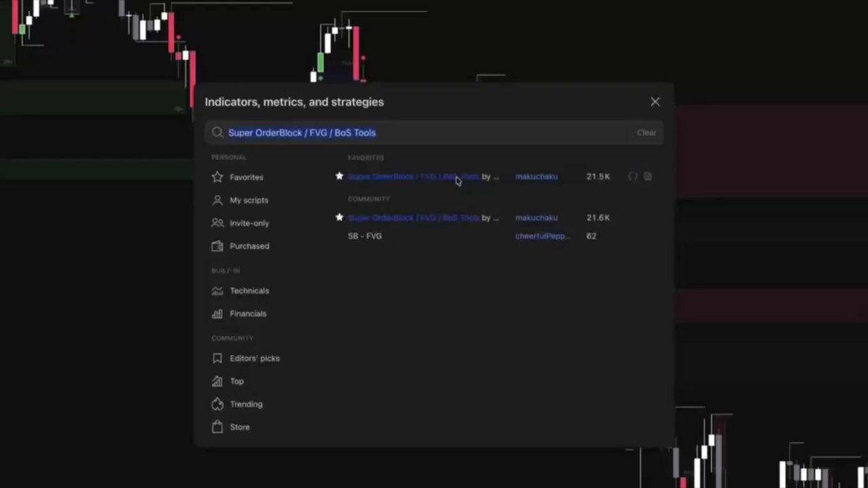Open makuchaku author profile in the Community row

(536, 218)
